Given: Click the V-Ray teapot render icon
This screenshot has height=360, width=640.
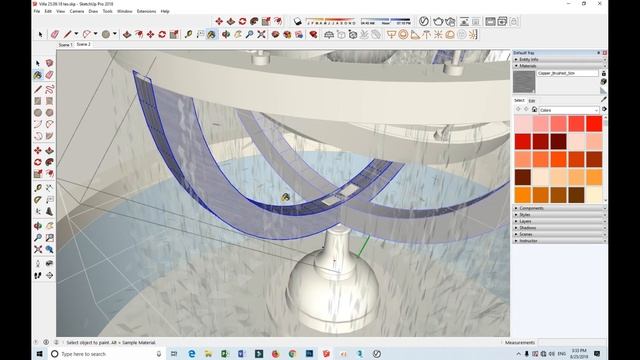Looking at the screenshot, I should pyautogui.click(x=438, y=21).
